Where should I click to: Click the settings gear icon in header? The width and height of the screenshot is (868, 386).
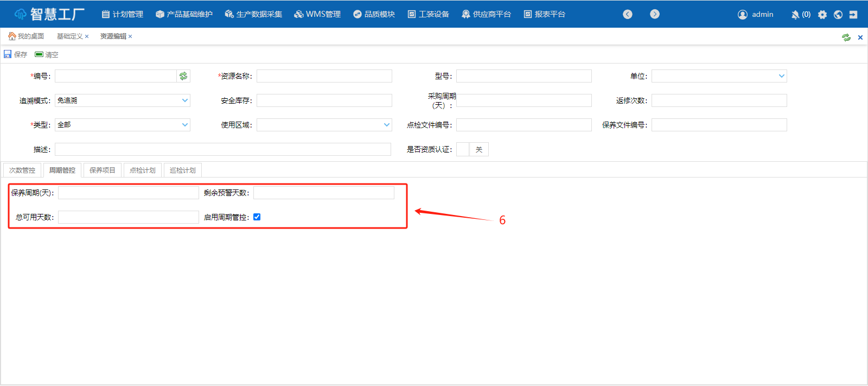(x=822, y=15)
